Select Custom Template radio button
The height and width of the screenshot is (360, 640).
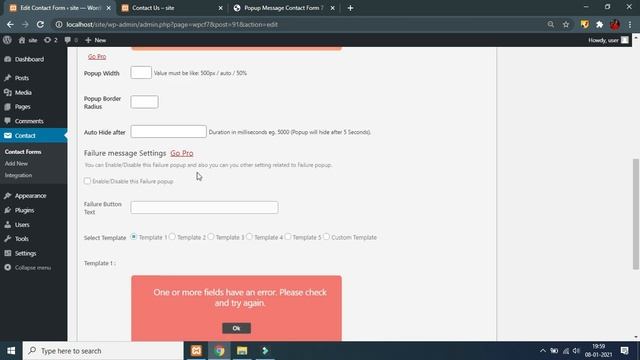coord(326,237)
